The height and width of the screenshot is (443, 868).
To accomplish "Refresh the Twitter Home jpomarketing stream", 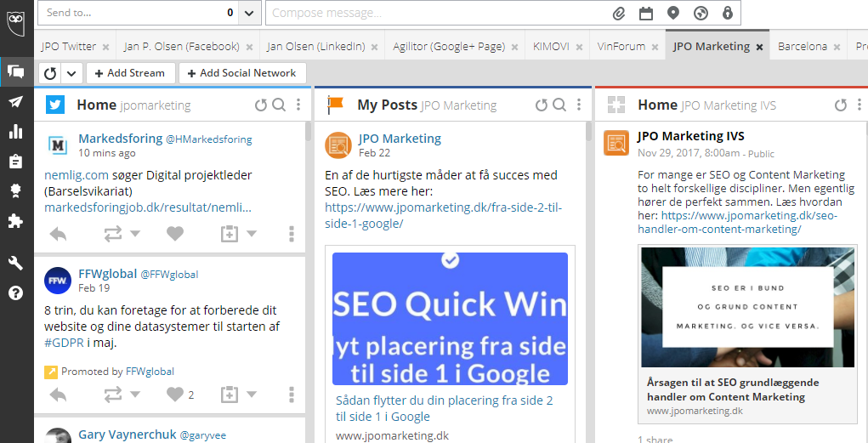I will click(x=261, y=105).
